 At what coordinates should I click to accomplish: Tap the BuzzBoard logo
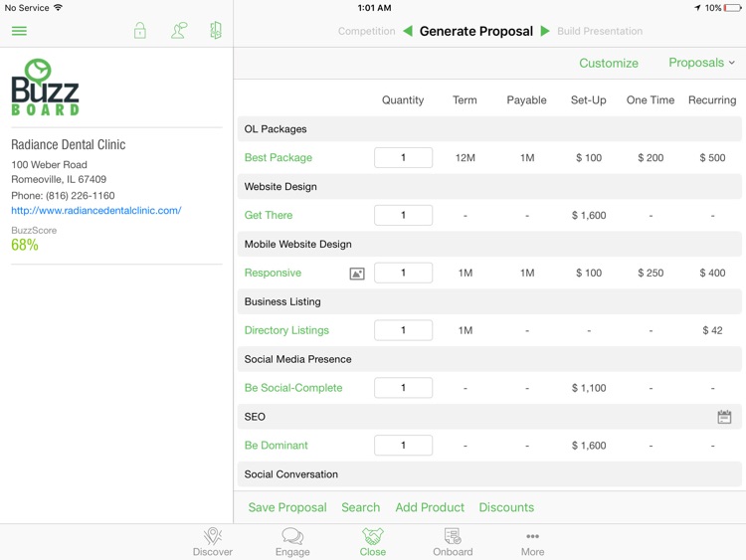tap(45, 88)
